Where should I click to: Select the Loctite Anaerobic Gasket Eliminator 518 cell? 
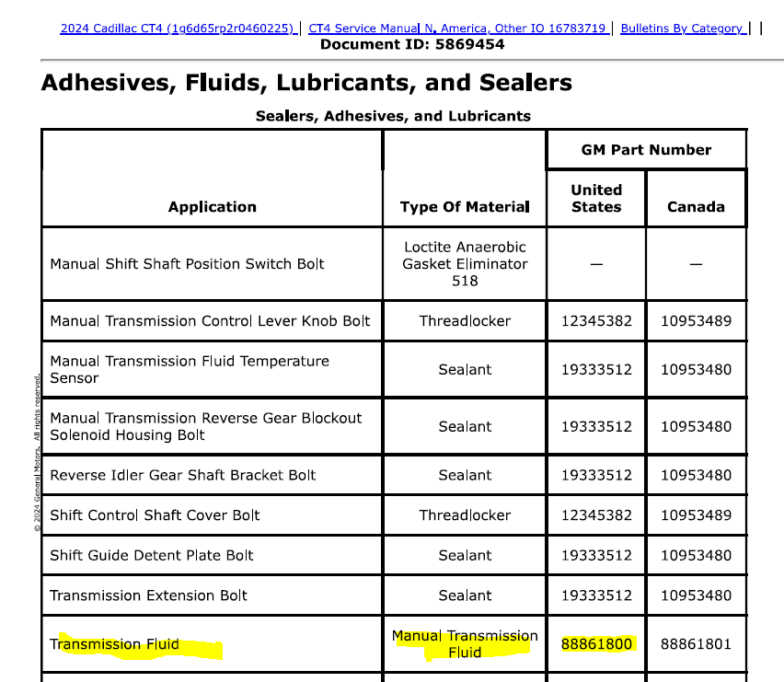click(465, 264)
